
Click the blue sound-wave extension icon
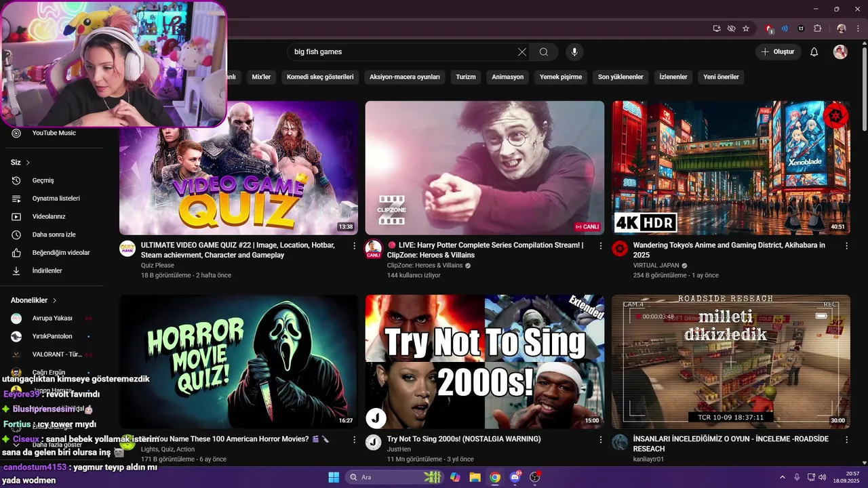coord(785,28)
